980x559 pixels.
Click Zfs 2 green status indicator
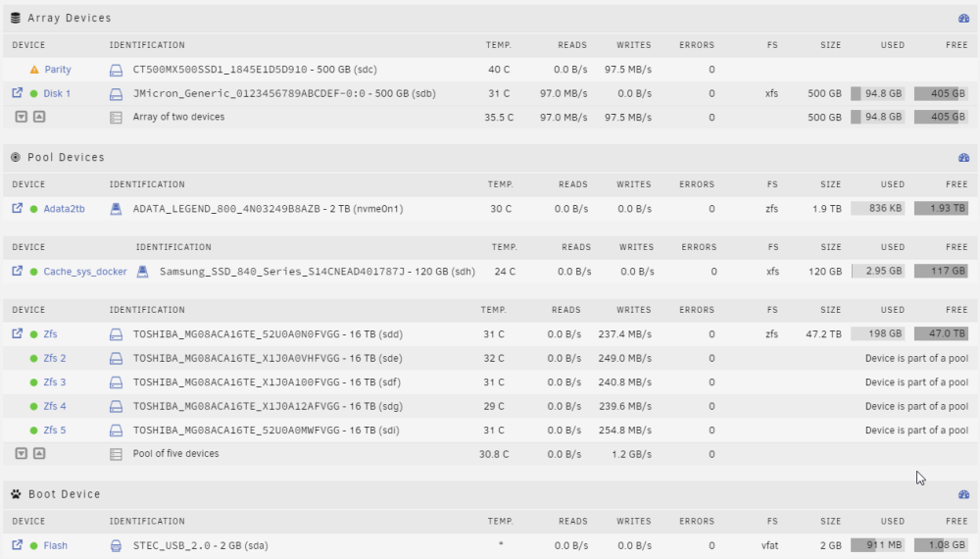(x=33, y=358)
